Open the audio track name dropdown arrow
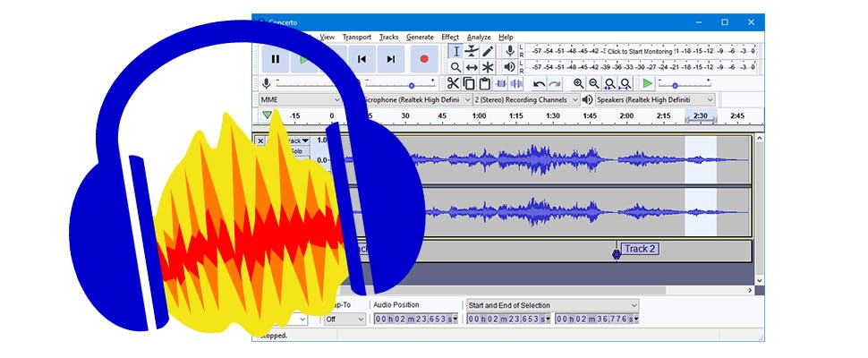The width and height of the screenshot is (868, 358). [x=305, y=141]
